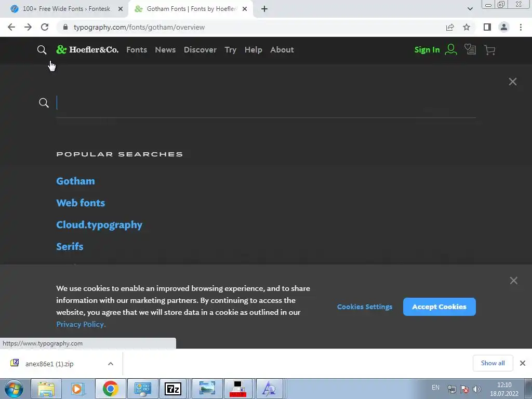Viewport: 532px width, 399px height.
Task: Bookmark this page with the star icon
Action: click(x=467, y=27)
